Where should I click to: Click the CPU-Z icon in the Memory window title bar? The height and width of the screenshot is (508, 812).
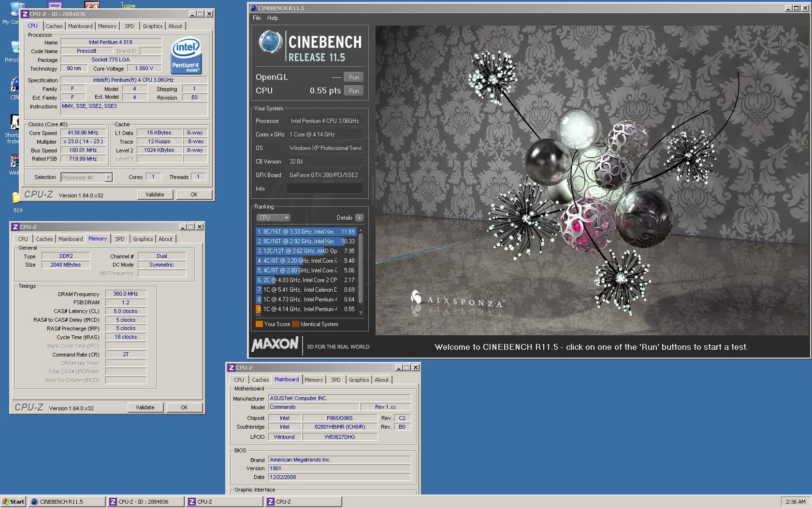point(15,227)
